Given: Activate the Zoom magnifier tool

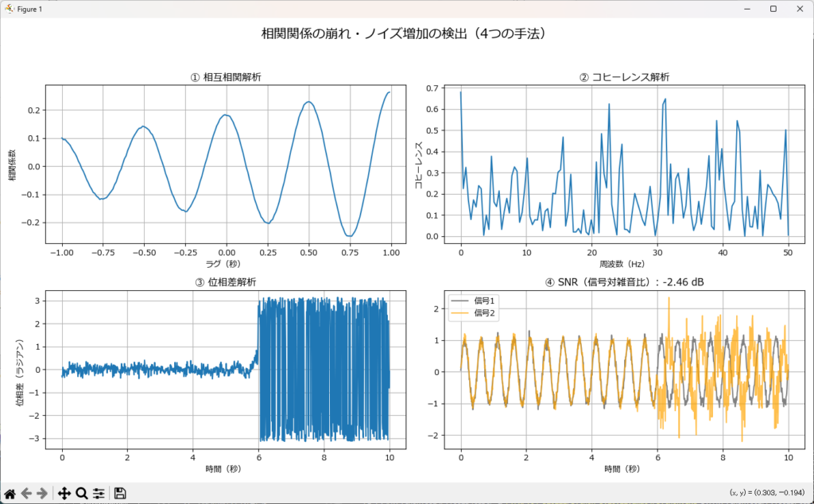Looking at the screenshot, I should pyautogui.click(x=81, y=493).
